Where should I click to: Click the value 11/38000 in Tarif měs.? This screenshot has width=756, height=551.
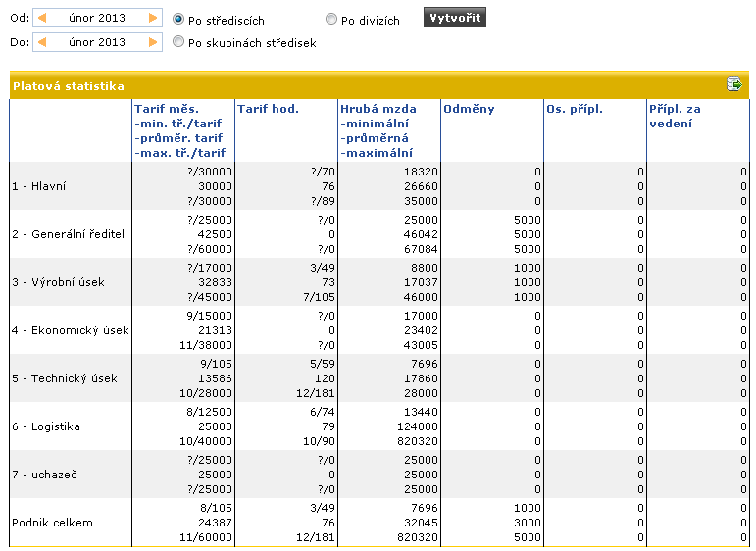point(206,345)
